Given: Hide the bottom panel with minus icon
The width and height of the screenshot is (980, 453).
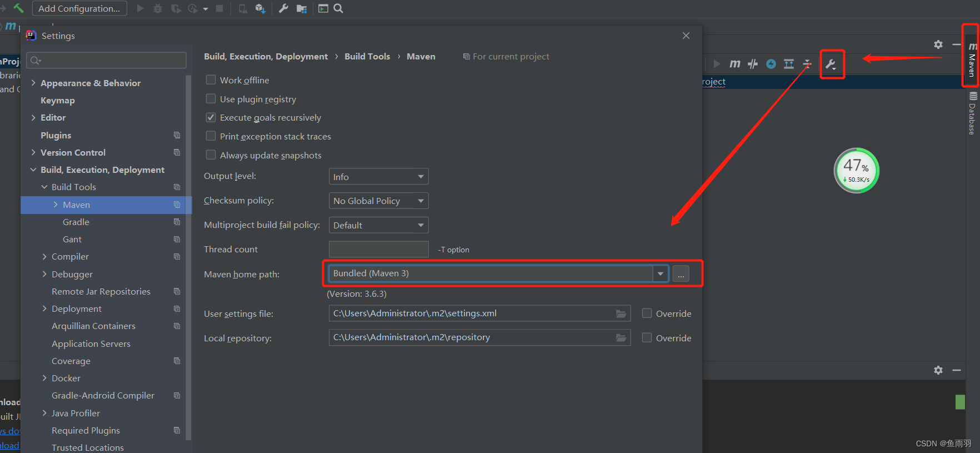Looking at the screenshot, I should coord(957,370).
